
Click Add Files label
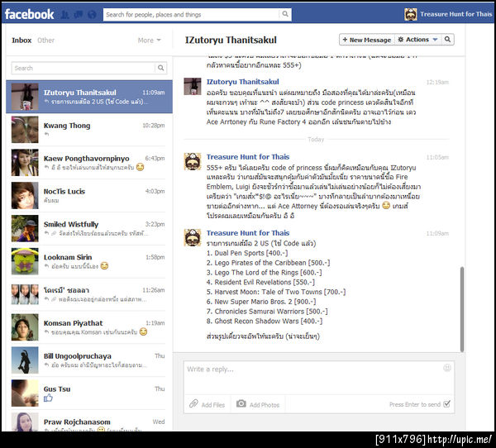pos(213,405)
